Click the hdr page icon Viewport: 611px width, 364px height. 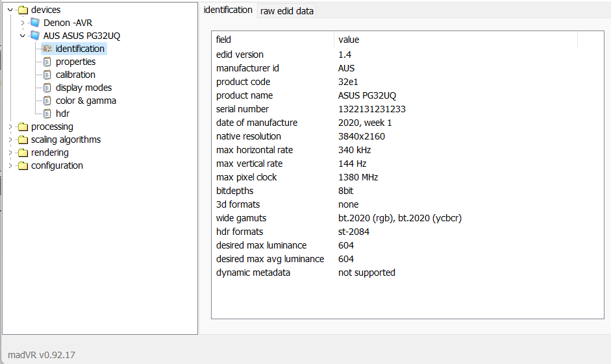(47, 114)
